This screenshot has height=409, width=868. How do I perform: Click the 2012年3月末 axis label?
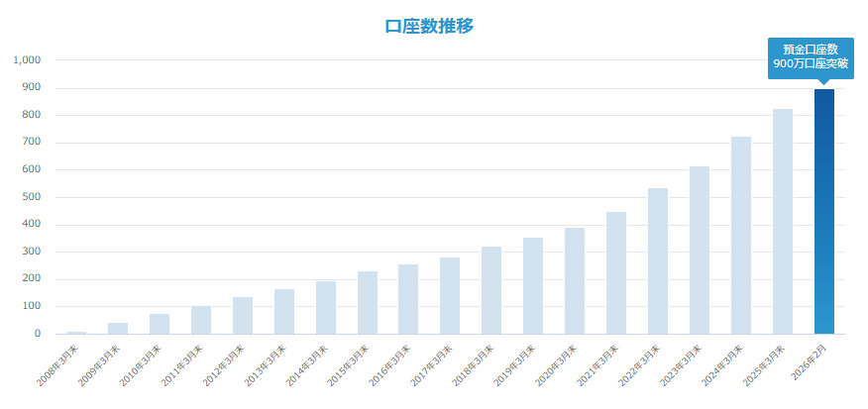pyautogui.click(x=224, y=365)
